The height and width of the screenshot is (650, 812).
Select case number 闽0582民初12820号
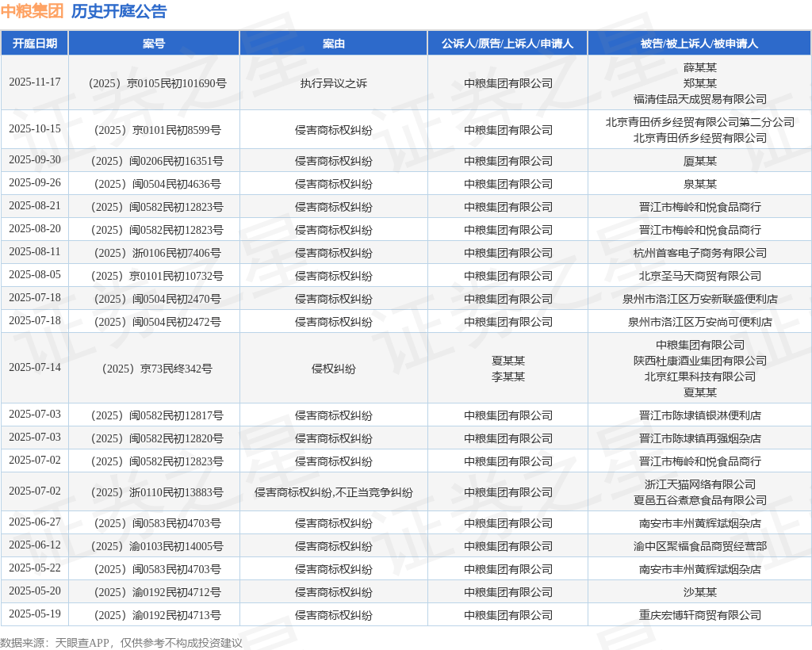(x=158, y=438)
